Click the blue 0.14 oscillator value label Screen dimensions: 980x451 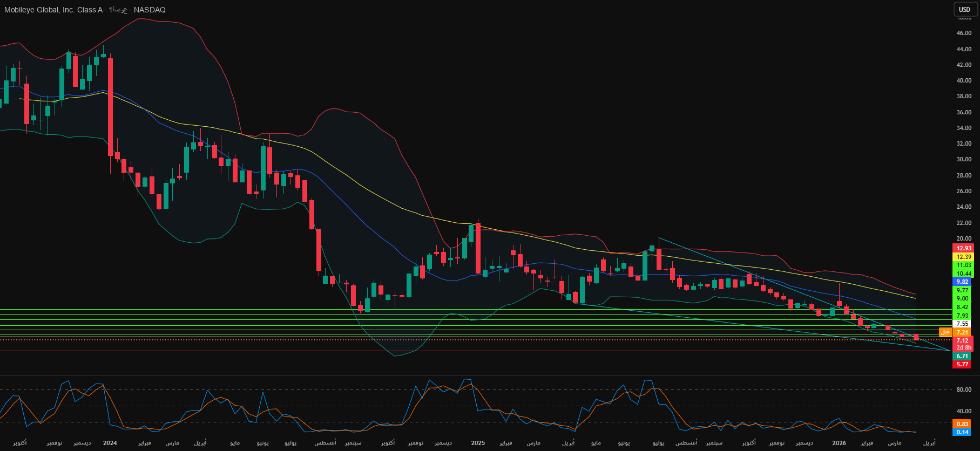pos(962,432)
